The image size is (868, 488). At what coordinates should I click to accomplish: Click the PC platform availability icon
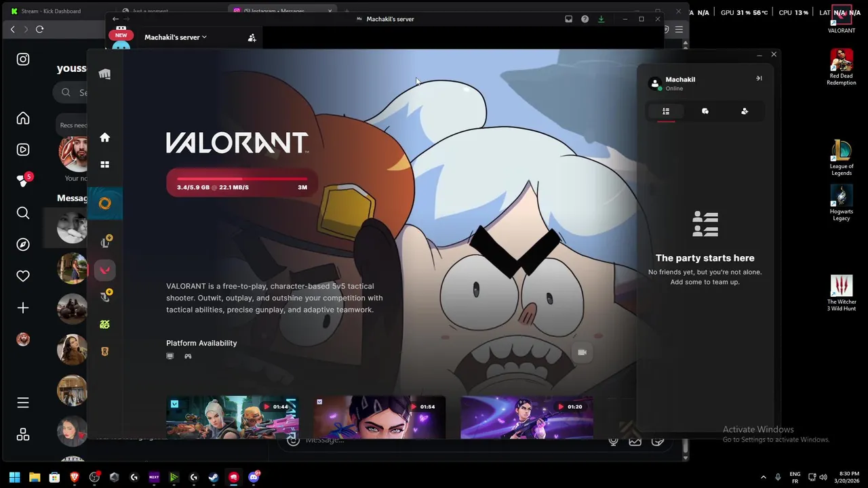[170, 356]
